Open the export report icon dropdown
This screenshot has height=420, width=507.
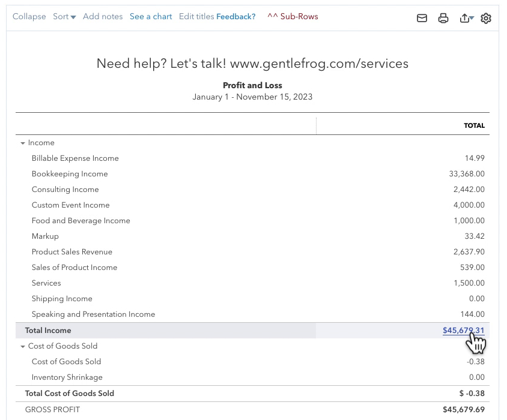click(x=467, y=18)
